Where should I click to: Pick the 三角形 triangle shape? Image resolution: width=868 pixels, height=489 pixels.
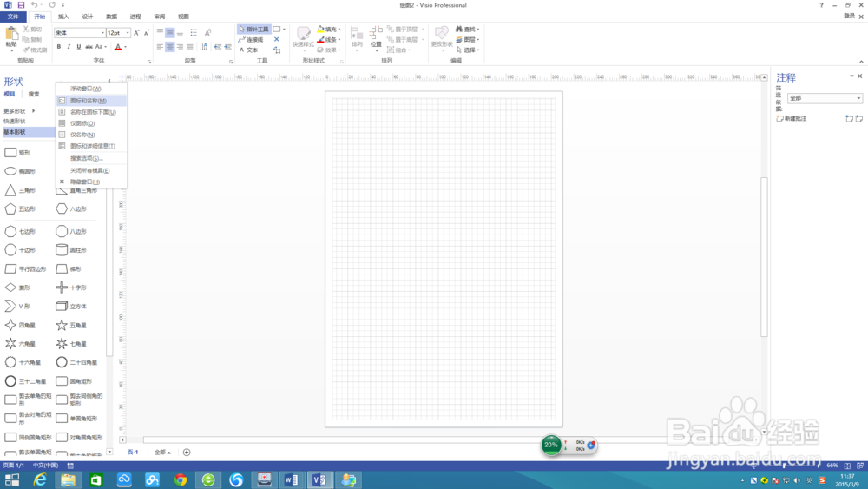tap(20, 190)
